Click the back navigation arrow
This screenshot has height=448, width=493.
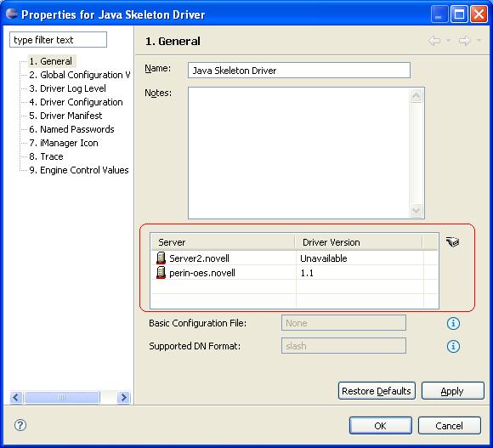click(x=434, y=41)
